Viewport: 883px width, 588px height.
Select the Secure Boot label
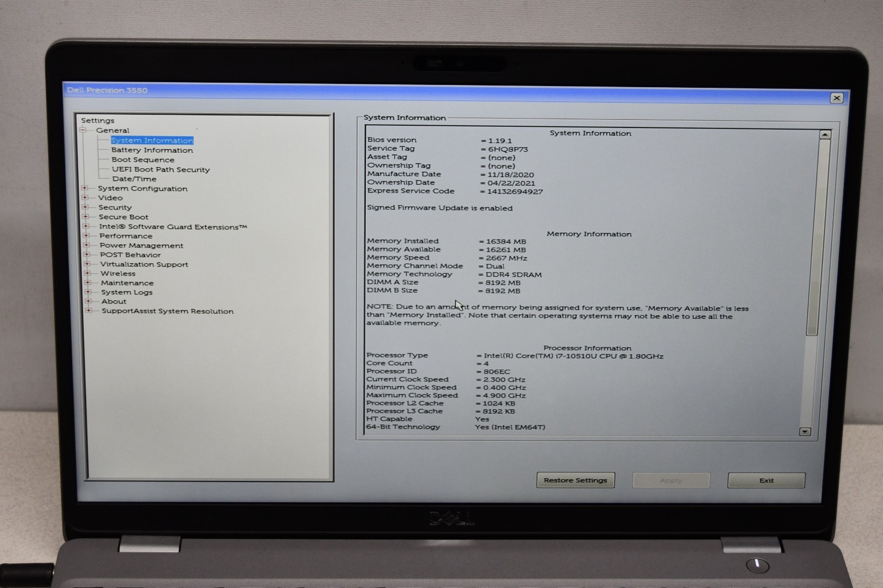tap(124, 217)
